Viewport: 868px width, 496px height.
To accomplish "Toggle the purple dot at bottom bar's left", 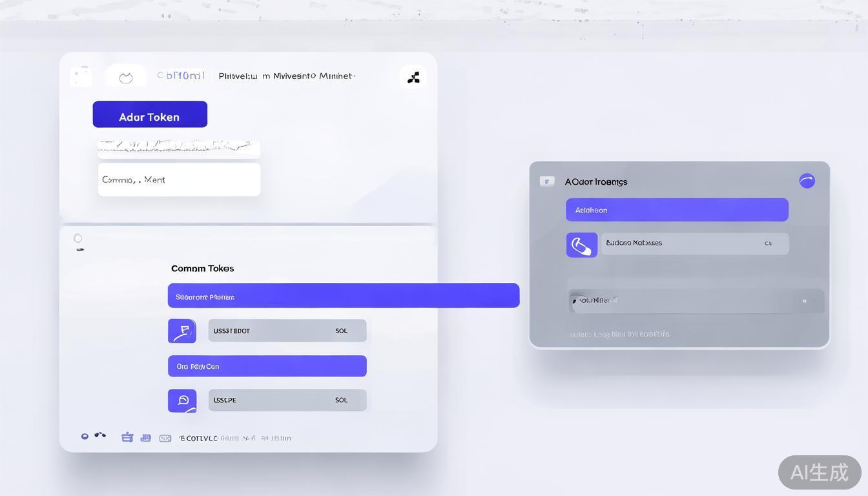I will (x=85, y=437).
